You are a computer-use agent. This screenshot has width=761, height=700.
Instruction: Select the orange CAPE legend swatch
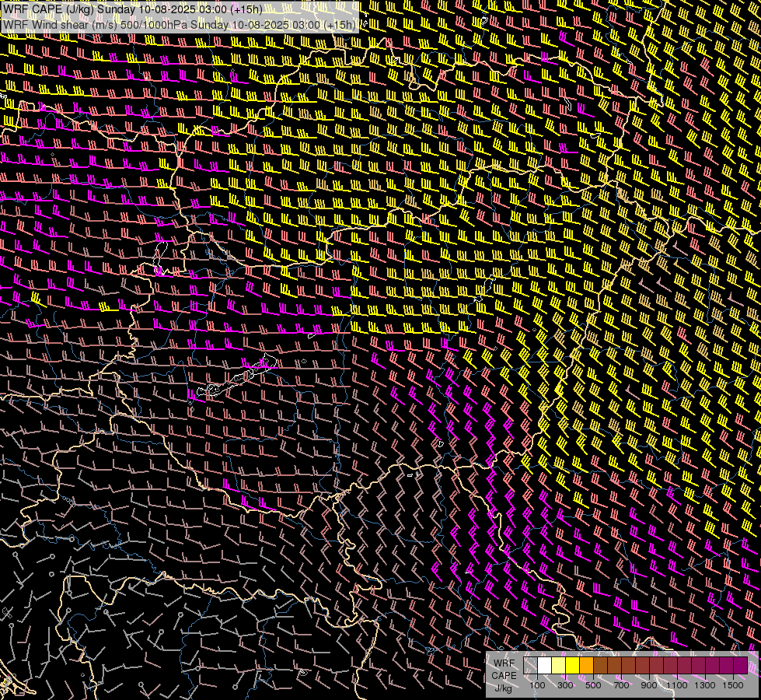tap(586, 666)
